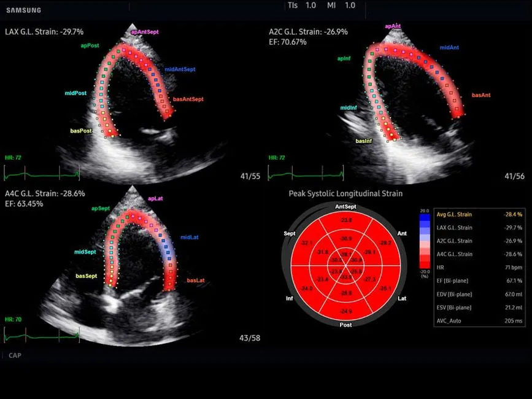Viewport: 532px width, 399px height.
Task: Click the apLat segment label in A4C view
Action: pos(155,198)
